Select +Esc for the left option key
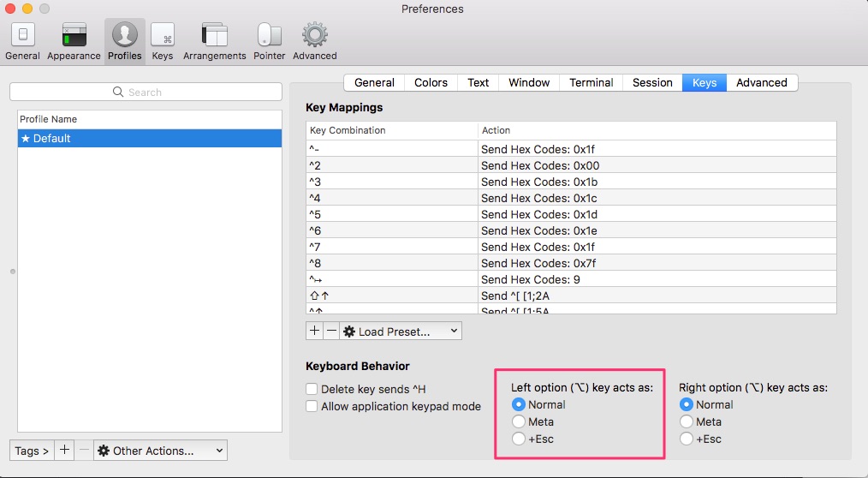 click(x=518, y=439)
